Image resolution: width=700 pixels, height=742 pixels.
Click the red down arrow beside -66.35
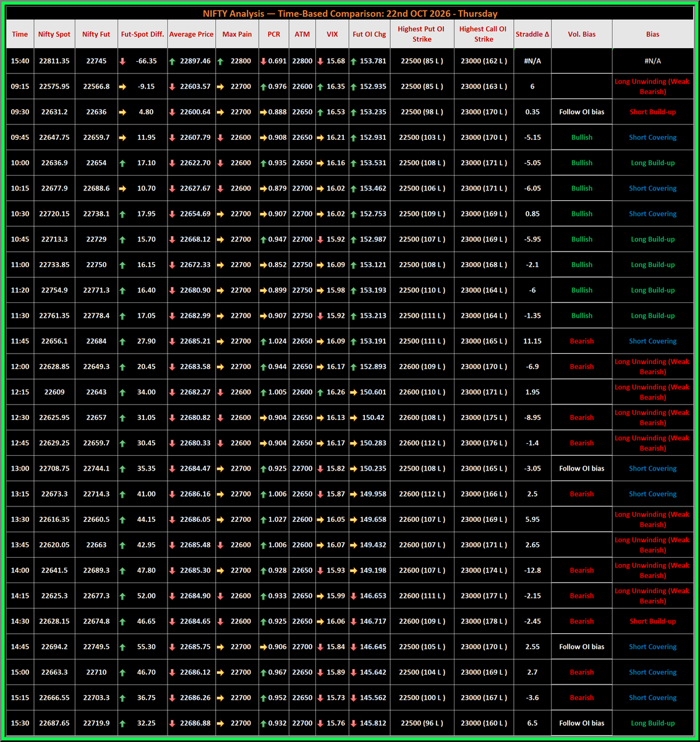[x=122, y=61]
